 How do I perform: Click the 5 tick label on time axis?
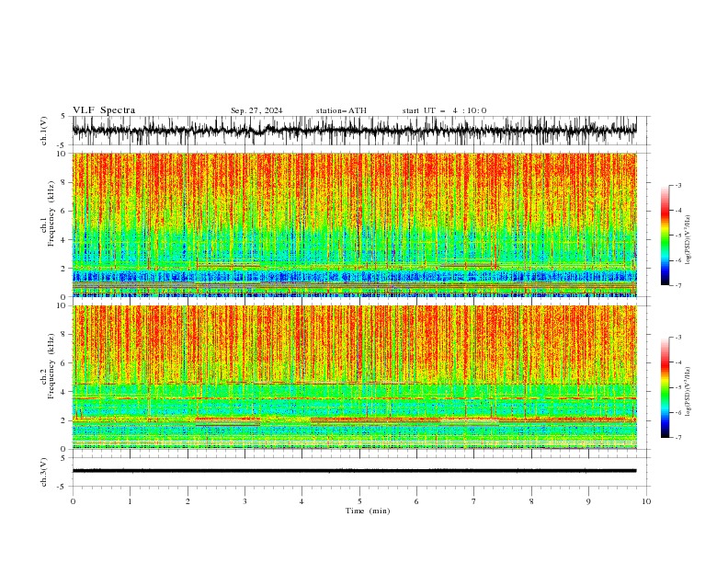(359, 501)
